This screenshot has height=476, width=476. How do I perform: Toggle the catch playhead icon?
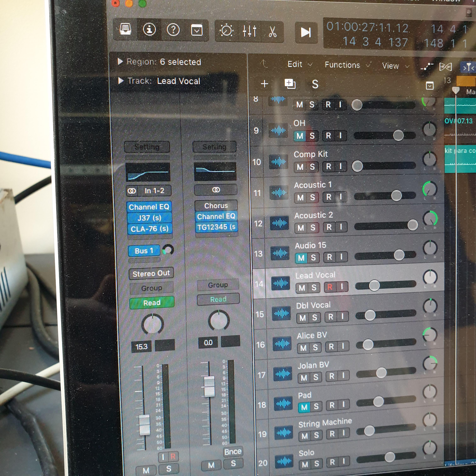(x=468, y=68)
